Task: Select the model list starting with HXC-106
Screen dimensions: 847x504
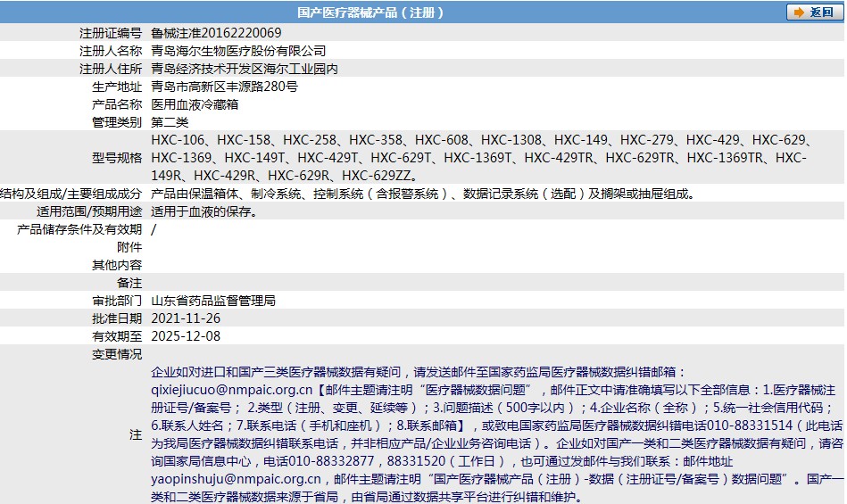Action: (481, 158)
